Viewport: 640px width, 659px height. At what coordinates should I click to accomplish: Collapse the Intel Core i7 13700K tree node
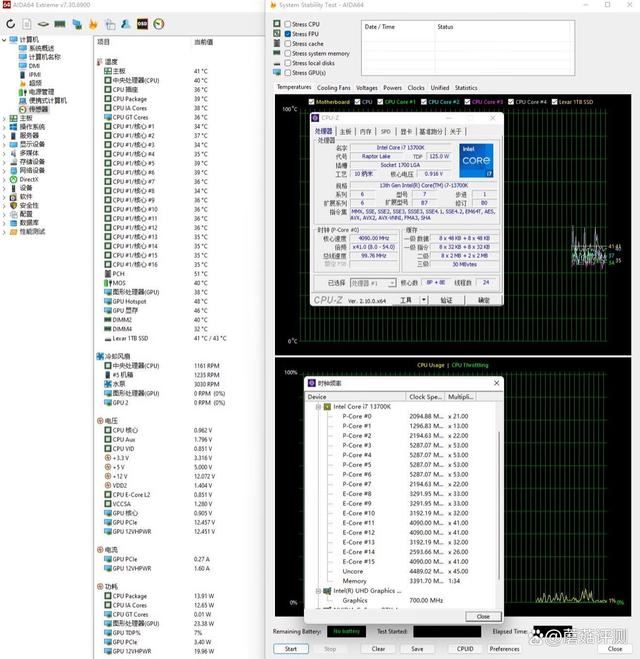click(x=317, y=407)
